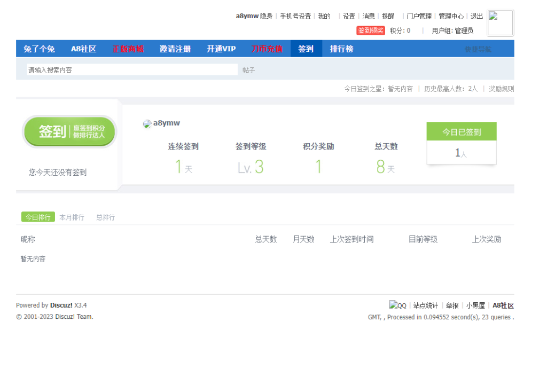Screen dimensions: 547x392
Task: Select 今日排行 tab
Action: (38, 217)
